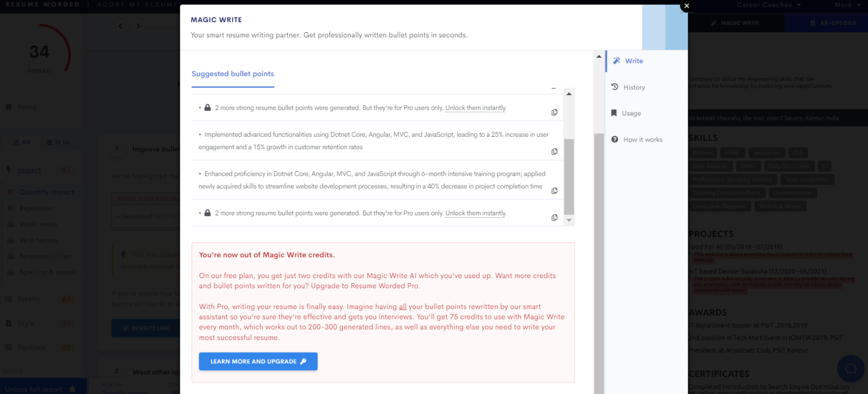
Task: Click the underlined 'all' word in upgrade text
Action: point(402,306)
